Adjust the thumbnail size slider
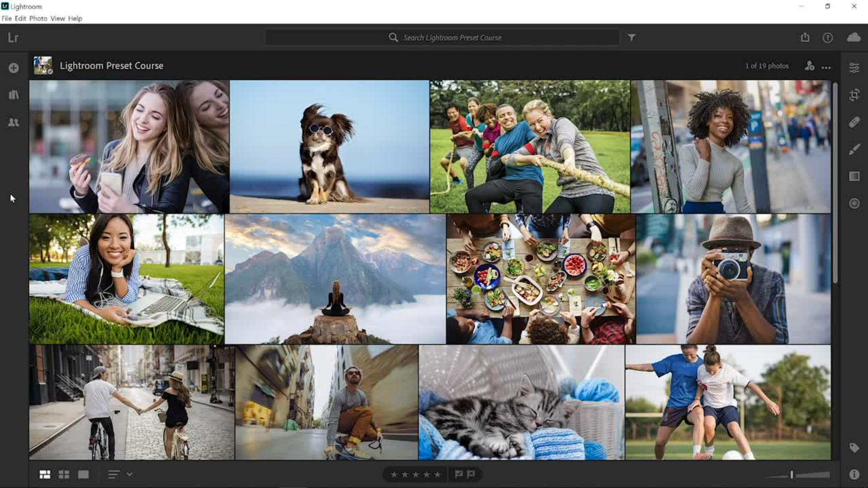This screenshot has width=868, height=488. click(792, 474)
